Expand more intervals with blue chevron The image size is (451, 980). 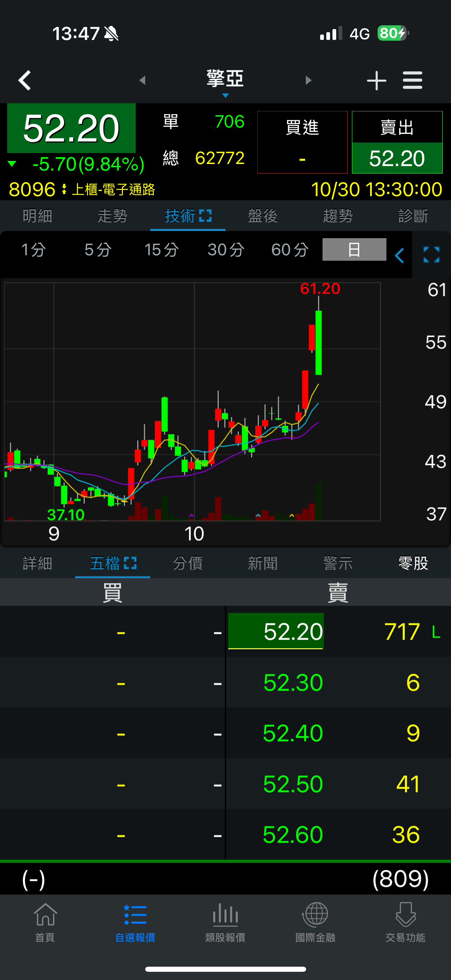pyautogui.click(x=399, y=255)
